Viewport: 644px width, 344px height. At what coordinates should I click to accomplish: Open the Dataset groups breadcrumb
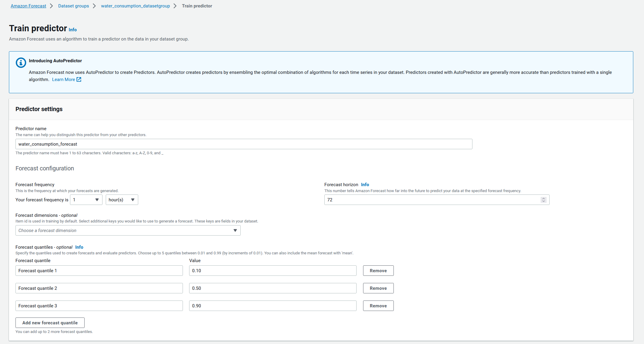coord(74,6)
